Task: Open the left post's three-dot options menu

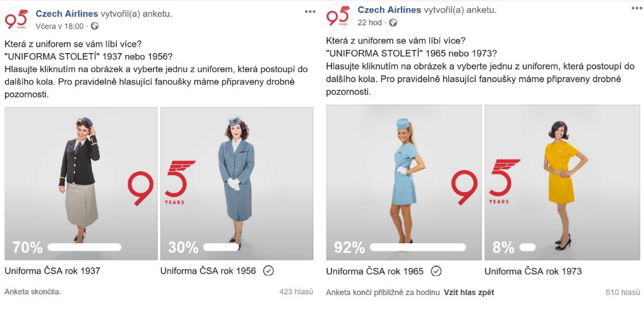Action: point(310,11)
